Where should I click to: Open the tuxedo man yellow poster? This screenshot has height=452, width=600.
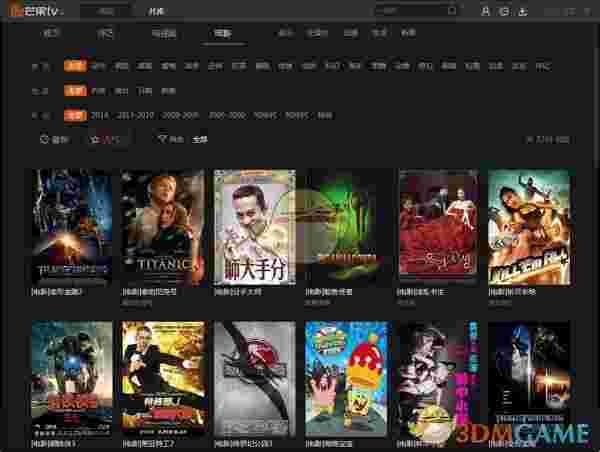[x=163, y=379]
